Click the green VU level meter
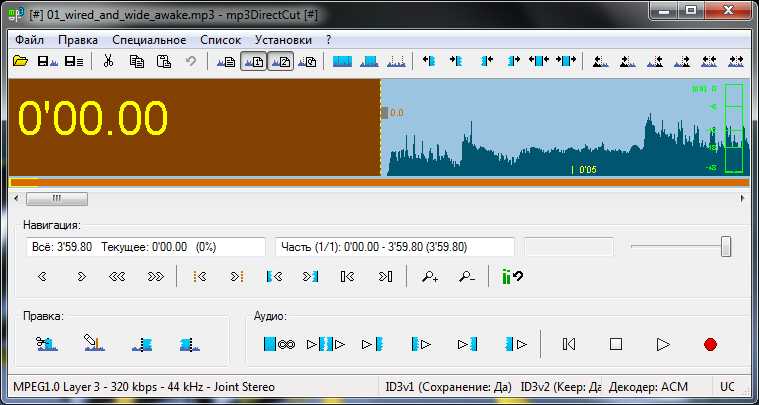759x405 pixels. [x=734, y=128]
